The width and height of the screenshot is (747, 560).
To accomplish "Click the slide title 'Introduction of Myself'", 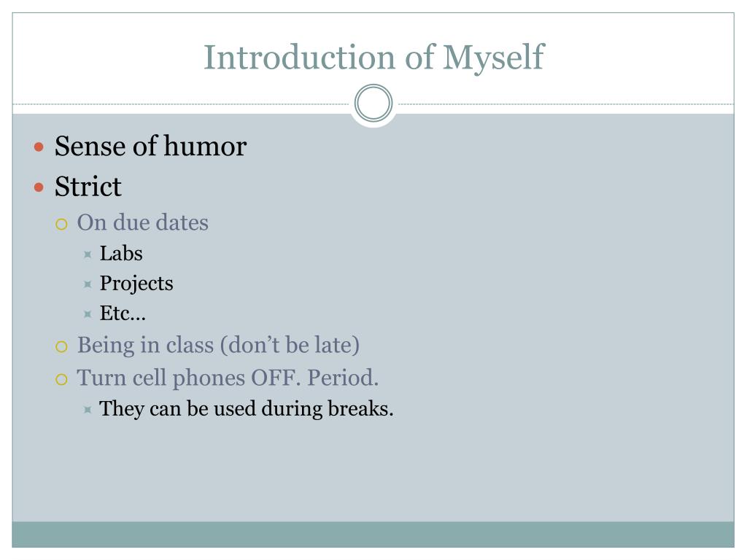I will pyautogui.click(x=373, y=58).
